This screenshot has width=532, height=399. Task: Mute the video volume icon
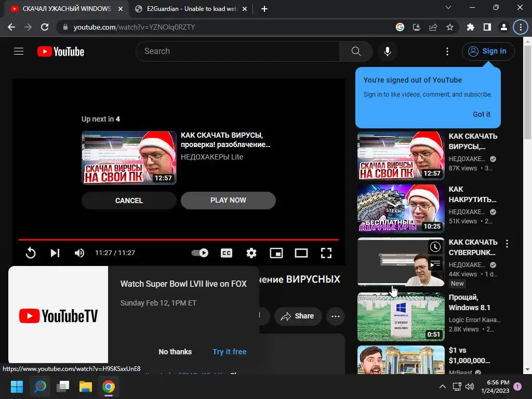point(79,253)
